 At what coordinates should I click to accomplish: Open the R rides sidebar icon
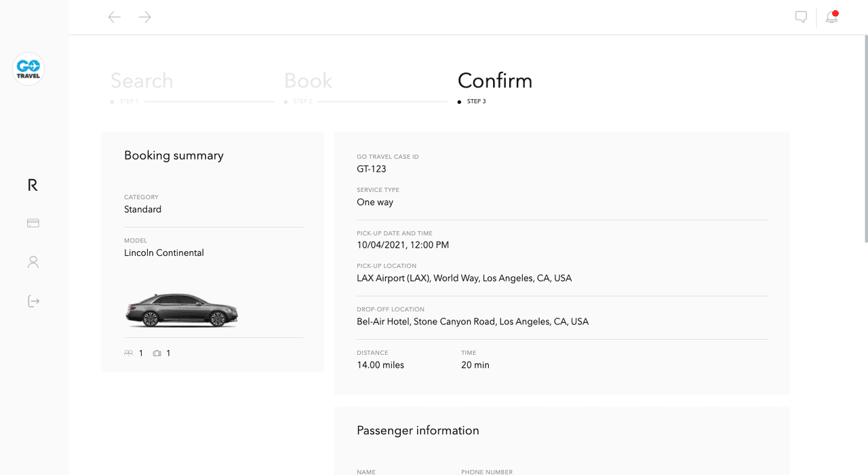coord(33,185)
